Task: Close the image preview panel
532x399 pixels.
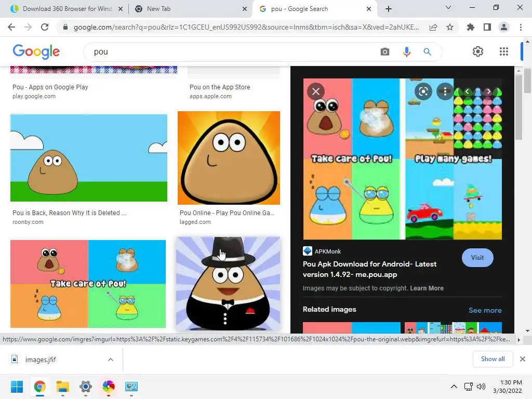Action: pyautogui.click(x=316, y=91)
